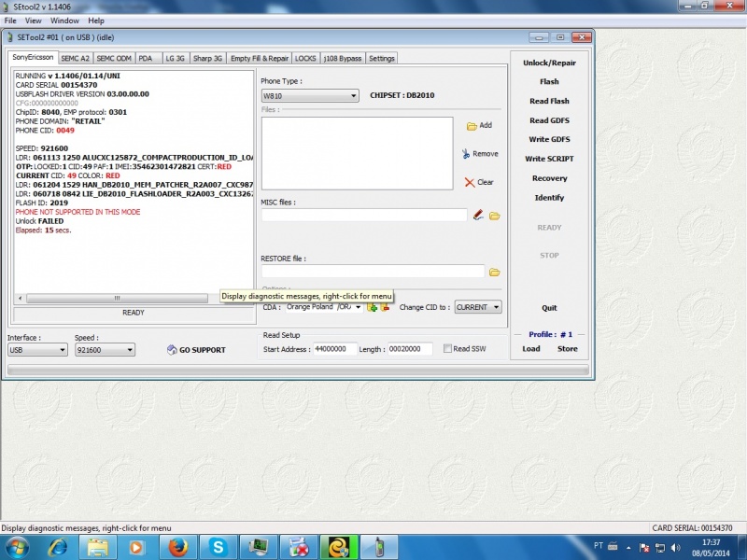Screen dimensions: 747x560
Task: Open the j108 Bypass tab
Action: click(x=343, y=58)
